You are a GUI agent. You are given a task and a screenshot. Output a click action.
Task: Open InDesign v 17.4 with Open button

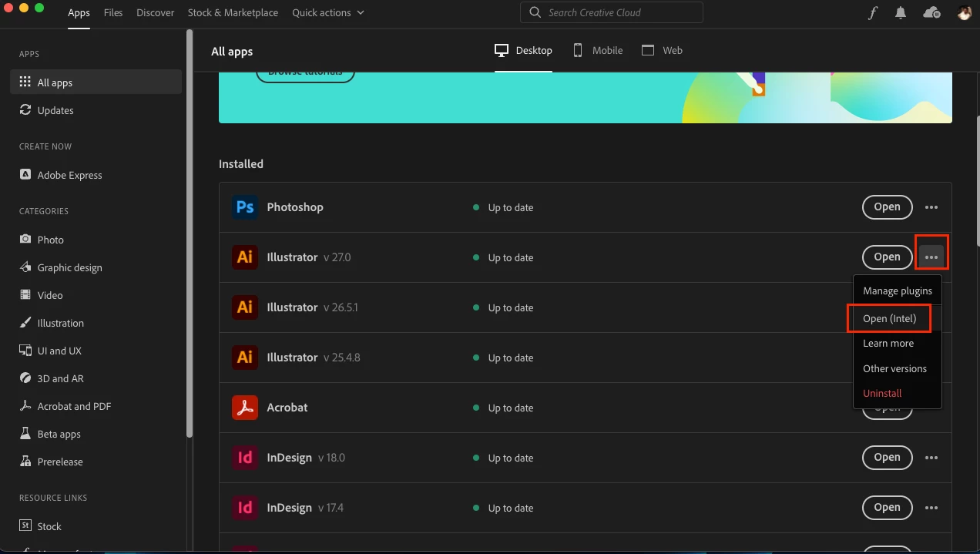point(887,508)
